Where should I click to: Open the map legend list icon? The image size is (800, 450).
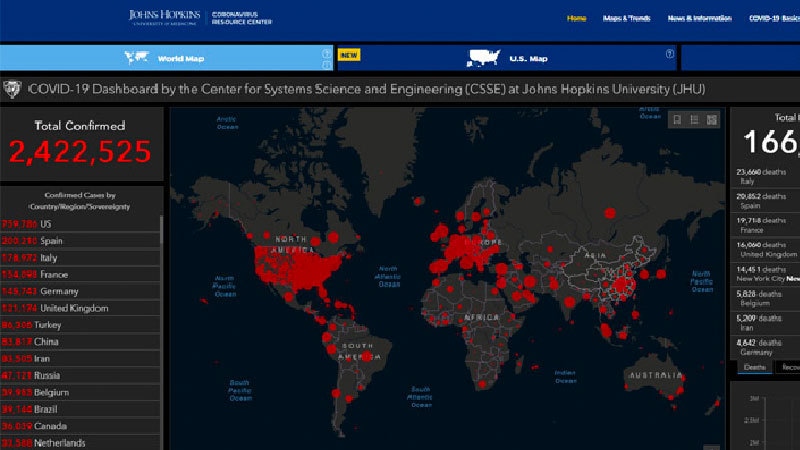coord(694,120)
